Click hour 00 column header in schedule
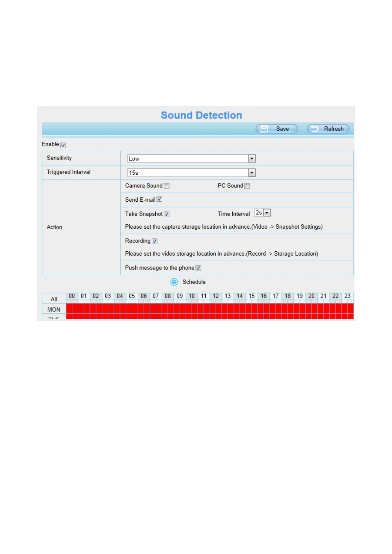This screenshot has width=392, height=554. 72,296
